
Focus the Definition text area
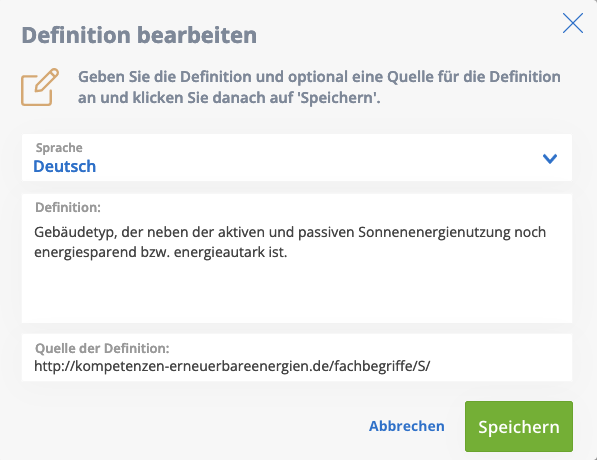(297, 259)
